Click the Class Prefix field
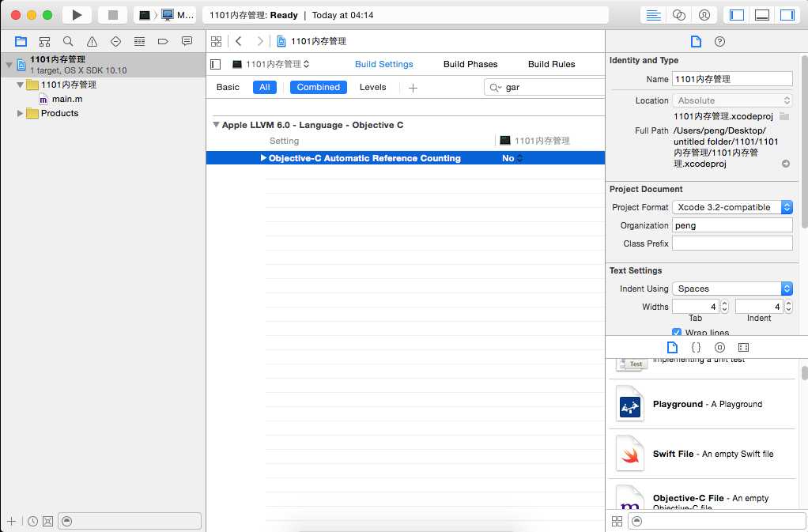808x532 pixels. tap(732, 243)
